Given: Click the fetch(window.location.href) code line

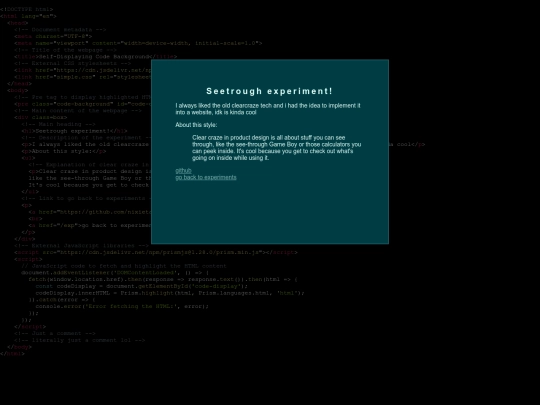Looking at the screenshot, I should click(x=163, y=279).
